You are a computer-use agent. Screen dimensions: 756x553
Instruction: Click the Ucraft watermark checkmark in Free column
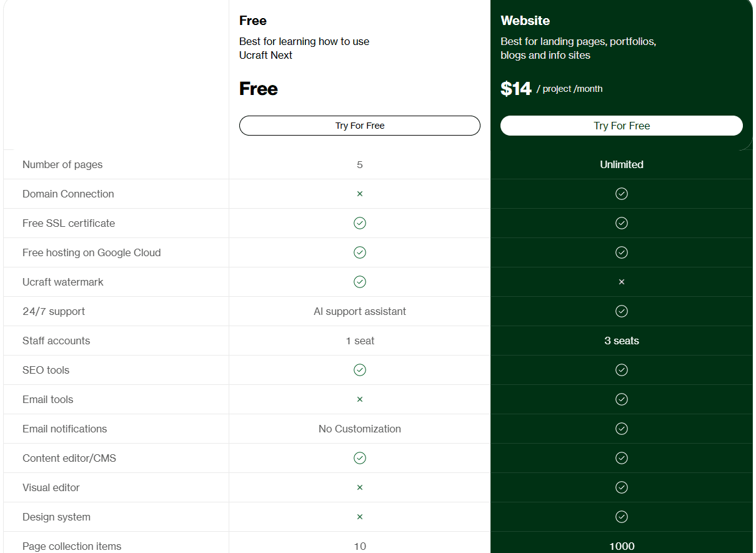pyautogui.click(x=360, y=282)
